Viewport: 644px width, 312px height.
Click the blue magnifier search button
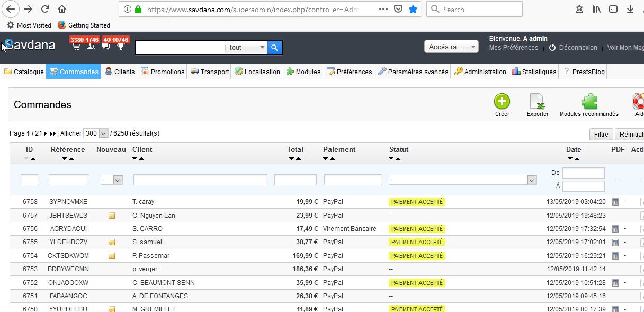pos(274,48)
